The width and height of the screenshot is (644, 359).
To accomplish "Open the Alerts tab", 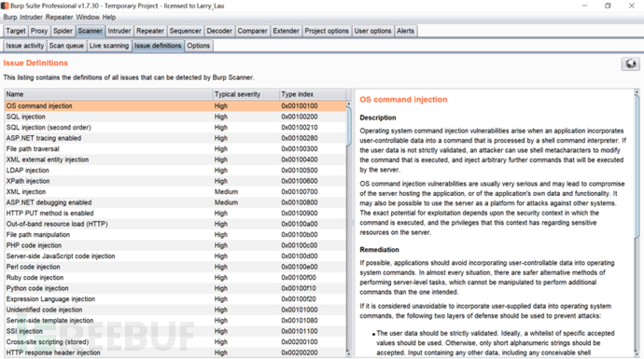I will [405, 31].
